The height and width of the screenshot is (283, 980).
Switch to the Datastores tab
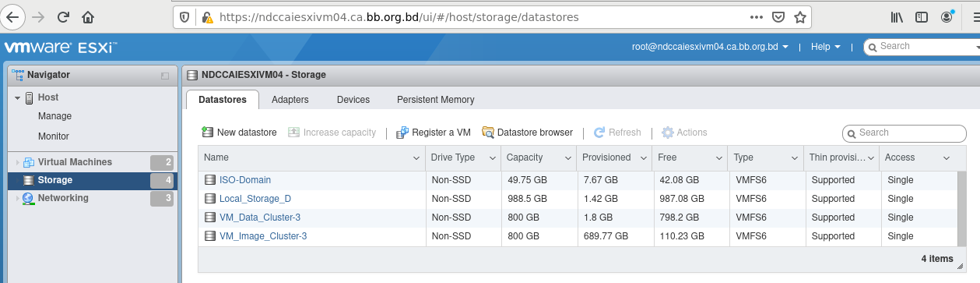click(x=223, y=100)
